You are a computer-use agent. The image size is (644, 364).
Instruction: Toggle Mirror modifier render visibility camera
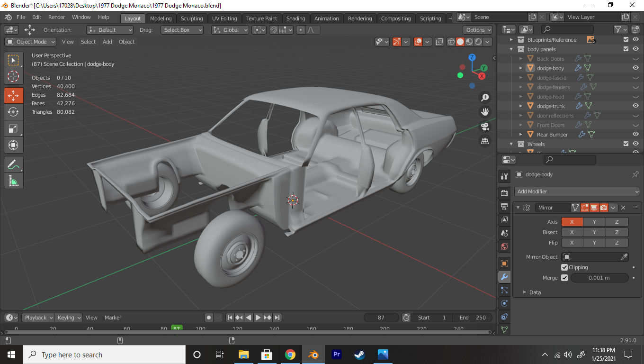click(604, 208)
